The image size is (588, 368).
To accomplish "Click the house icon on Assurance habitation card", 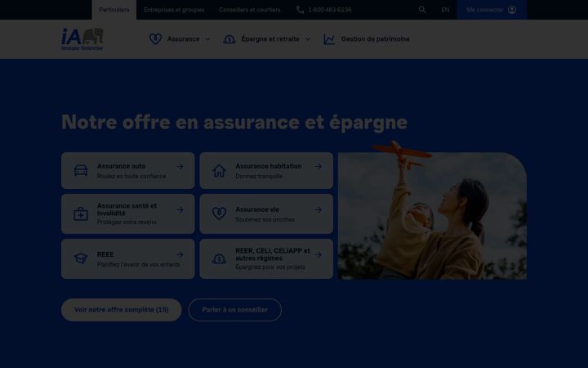I will pos(219,170).
